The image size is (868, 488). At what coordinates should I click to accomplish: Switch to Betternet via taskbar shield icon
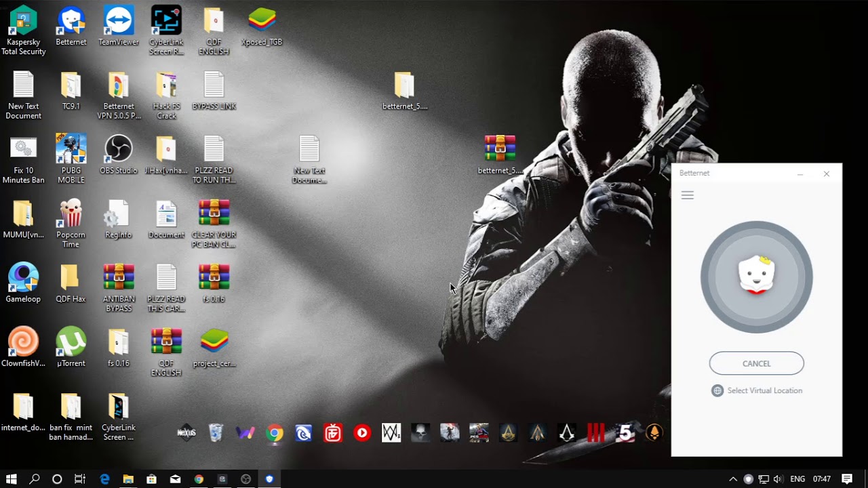tap(269, 479)
